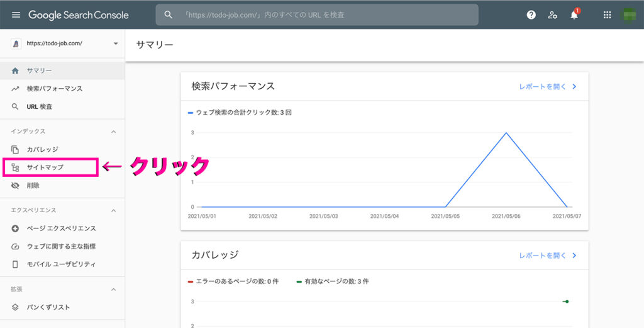Open the notifications bell
Viewport: 644px width, 328px height.
click(574, 15)
